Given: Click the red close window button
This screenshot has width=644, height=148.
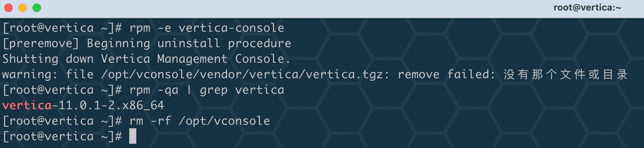Looking at the screenshot, I should (x=8, y=8).
